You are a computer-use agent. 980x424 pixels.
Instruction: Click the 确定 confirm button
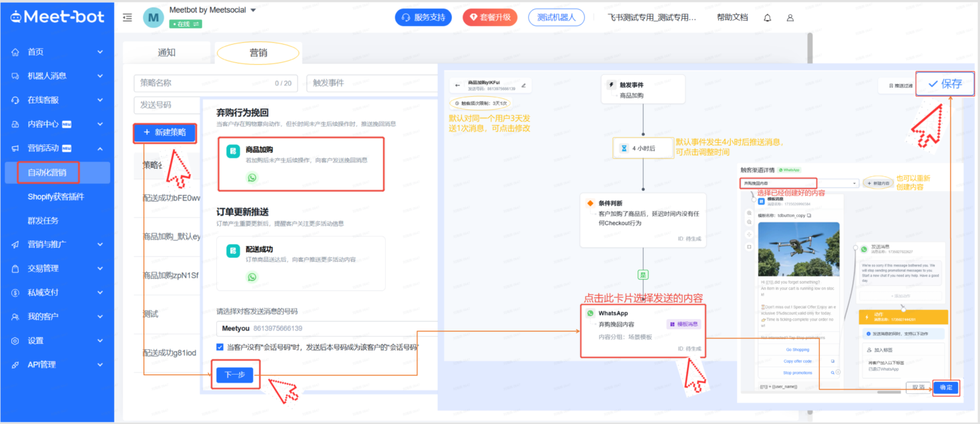pyautogui.click(x=946, y=387)
